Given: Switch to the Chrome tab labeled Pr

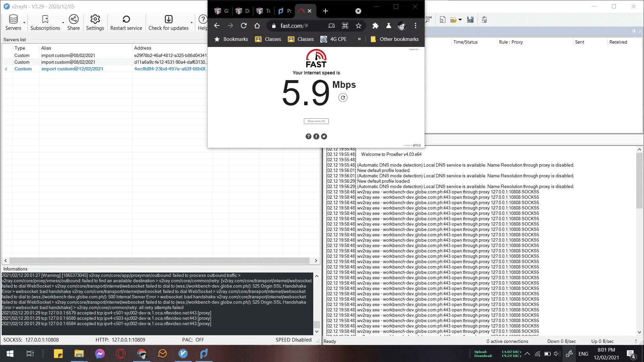Looking at the screenshot, I should coord(285,11).
